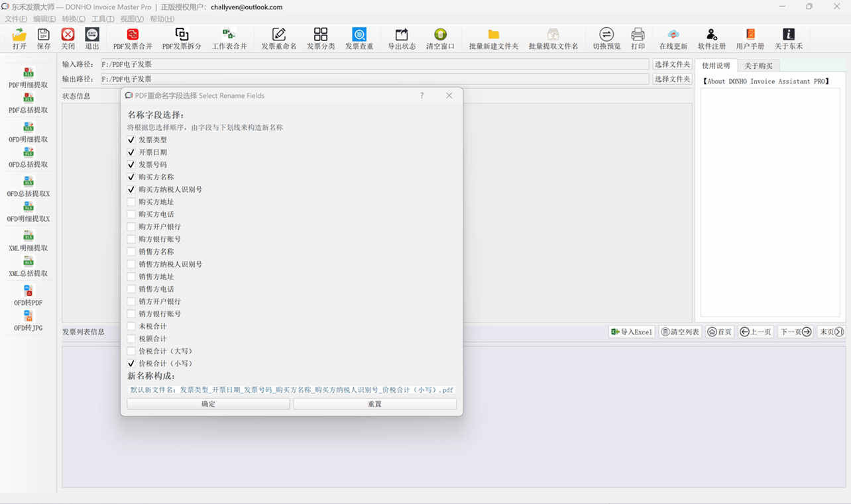
Task: Open the 工具(T) menu
Action: point(103,19)
